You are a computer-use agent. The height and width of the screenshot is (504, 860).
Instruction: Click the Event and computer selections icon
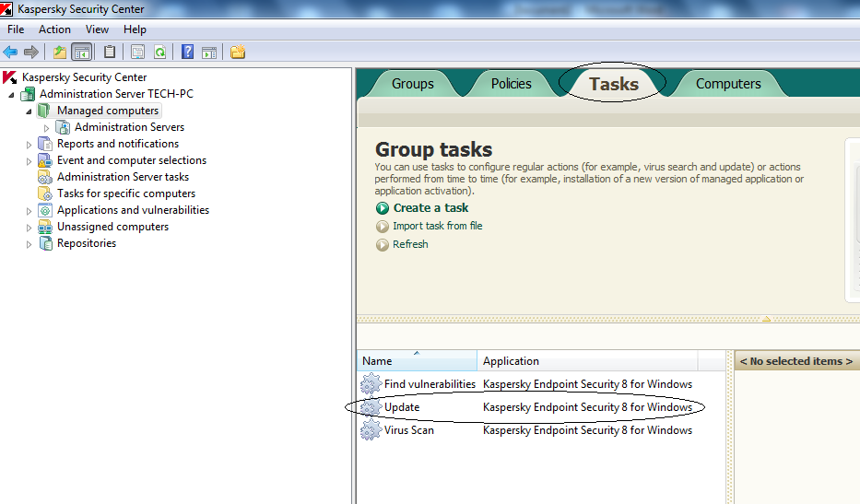pos(45,160)
